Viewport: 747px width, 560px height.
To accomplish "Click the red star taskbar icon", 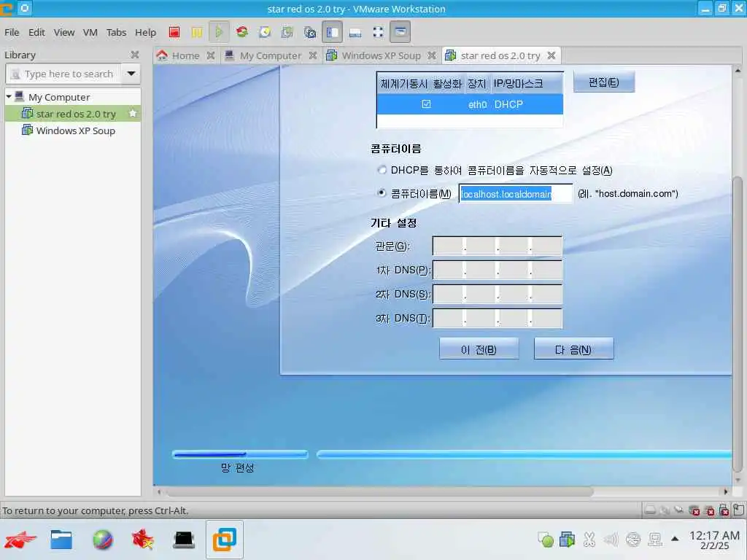I will tap(143, 540).
